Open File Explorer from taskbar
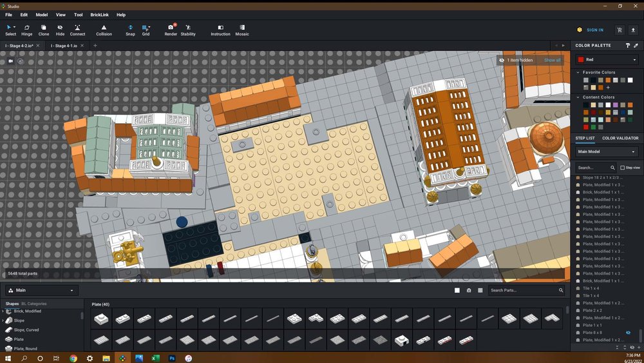This screenshot has height=363, width=644. [x=106, y=358]
